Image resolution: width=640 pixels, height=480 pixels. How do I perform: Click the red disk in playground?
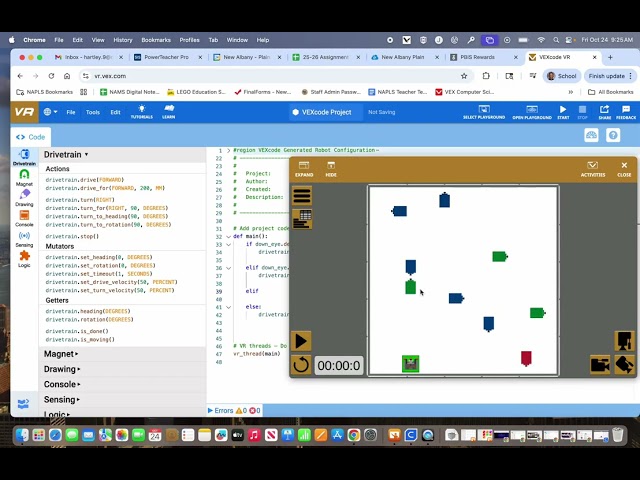526,358
